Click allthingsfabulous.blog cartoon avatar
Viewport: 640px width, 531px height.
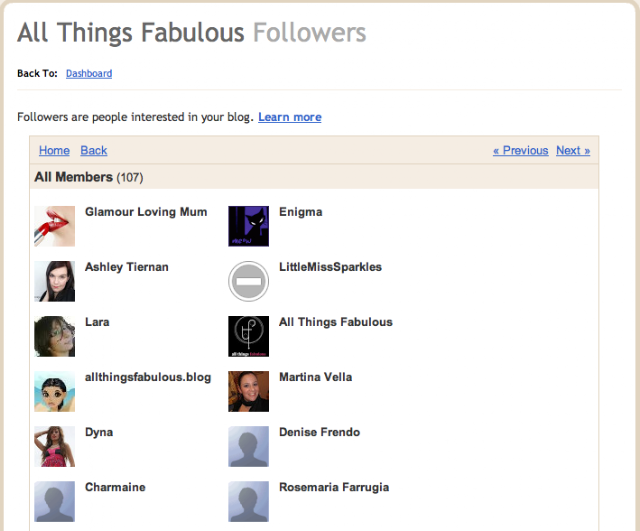coord(54,391)
